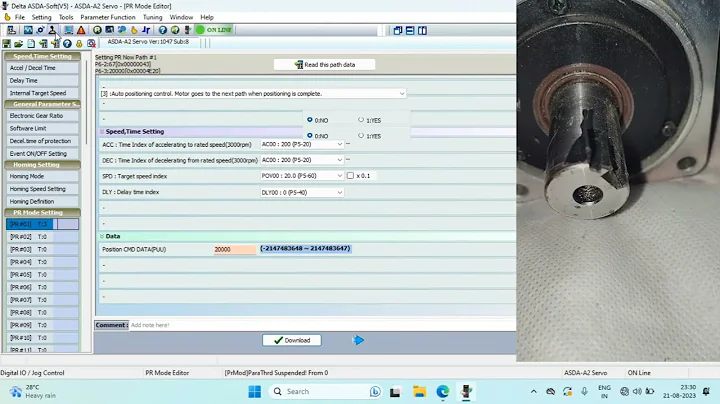Click the first device connection icon in top toolbar
The height and width of the screenshot is (404, 720).
[11, 30]
